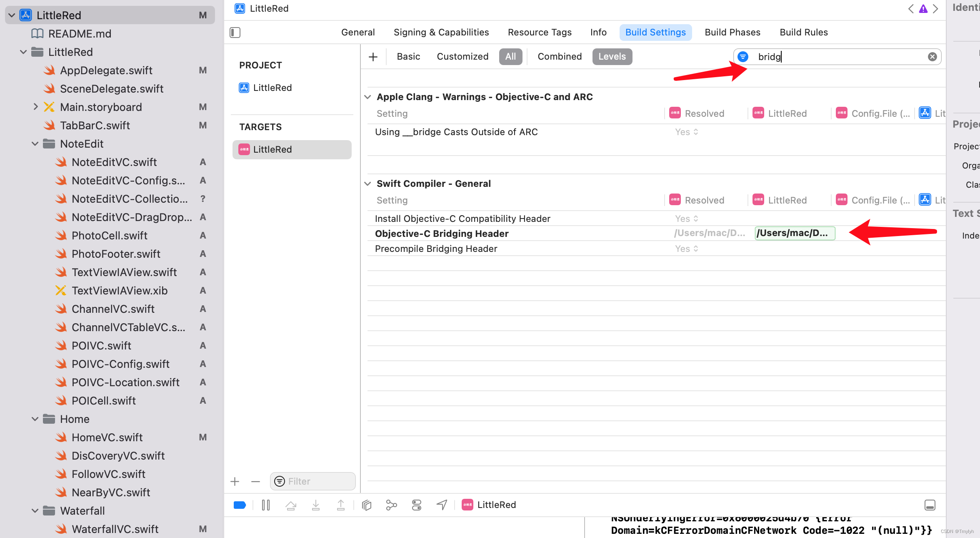Open README.md in navigator
This screenshot has width=980, height=538.
tap(80, 34)
